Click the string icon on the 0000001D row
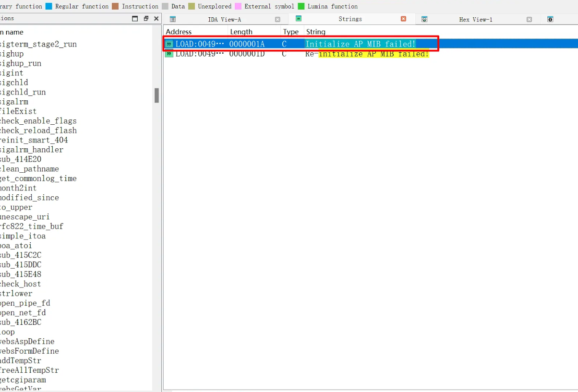578x392 pixels. point(169,54)
